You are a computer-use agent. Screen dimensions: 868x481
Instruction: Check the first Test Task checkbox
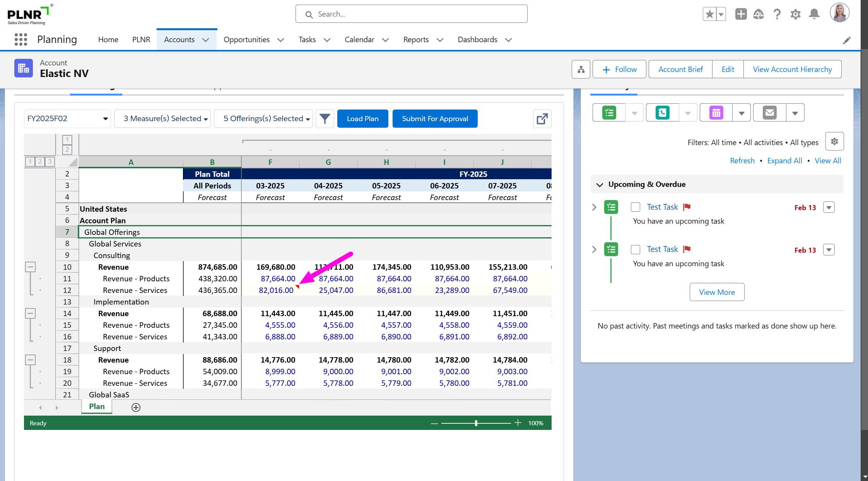pyautogui.click(x=635, y=207)
